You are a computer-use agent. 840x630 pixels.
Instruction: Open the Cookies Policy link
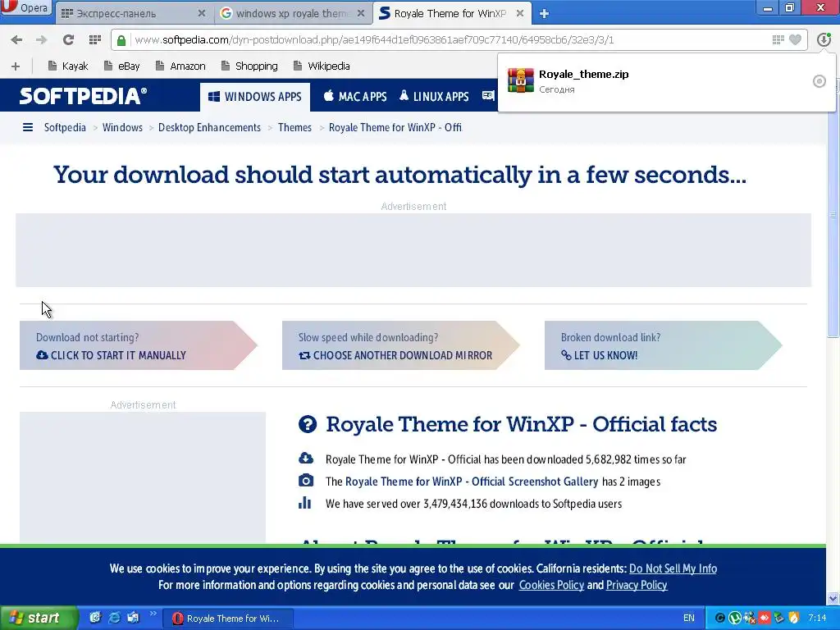point(551,585)
